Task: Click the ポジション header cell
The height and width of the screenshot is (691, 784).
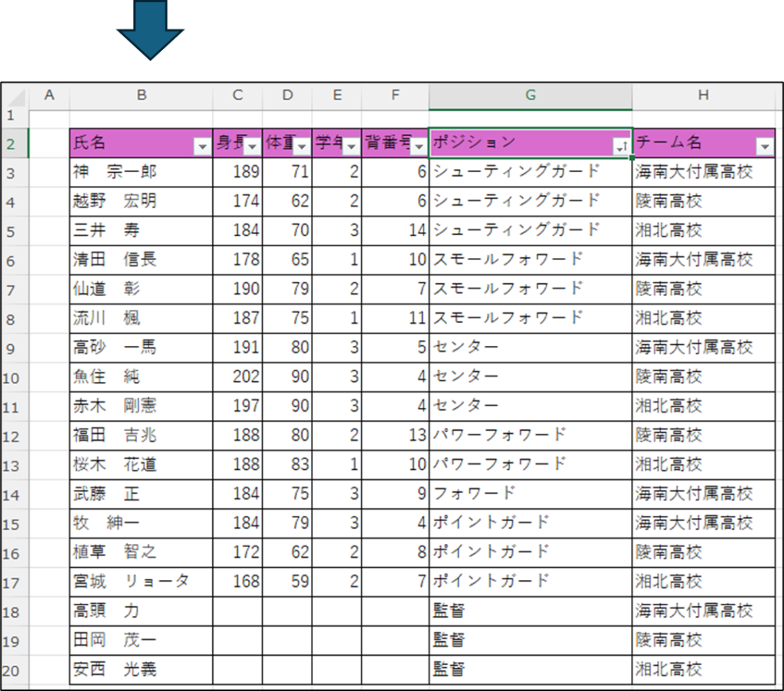Action: coord(531,143)
